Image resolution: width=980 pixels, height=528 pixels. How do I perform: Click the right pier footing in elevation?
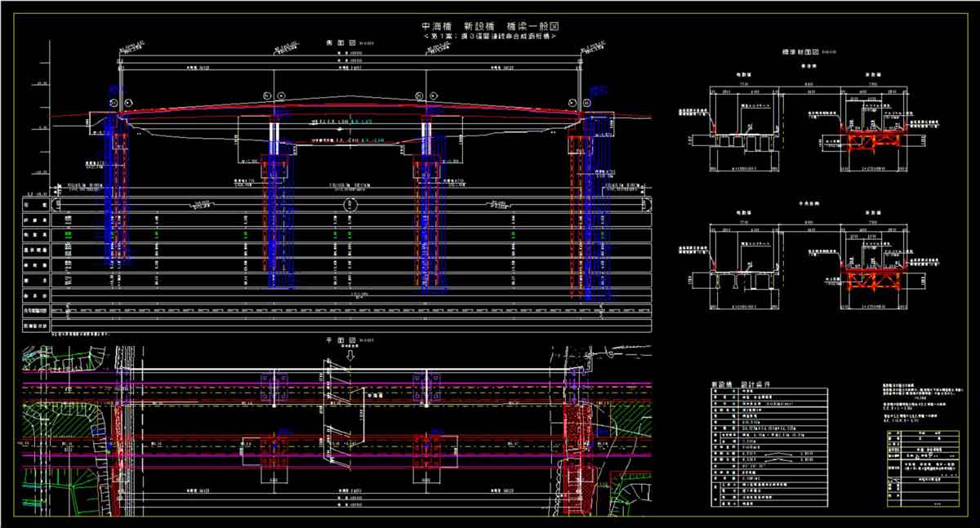coord(426,170)
